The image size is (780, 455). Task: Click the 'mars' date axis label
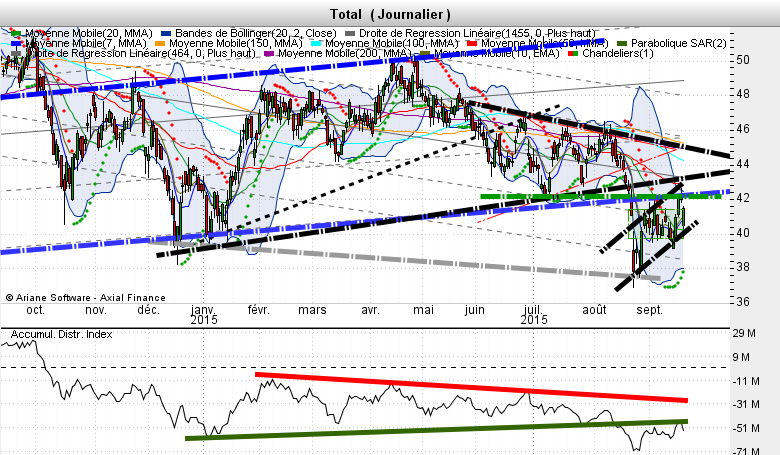(312, 310)
